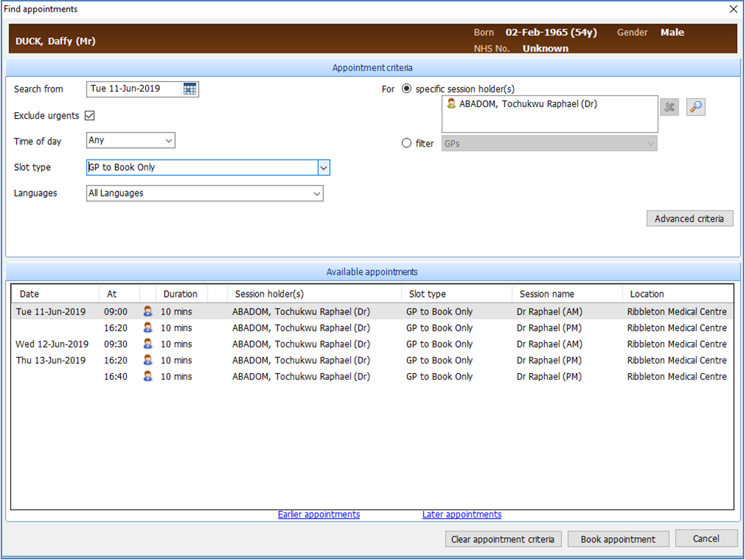745x560 pixels.
Task: Click the Book appointment button
Action: coord(618,539)
